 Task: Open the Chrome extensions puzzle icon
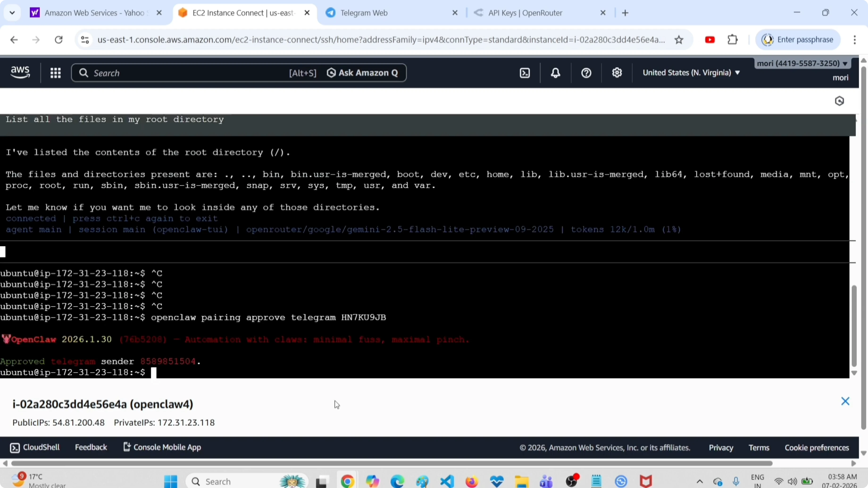733,40
